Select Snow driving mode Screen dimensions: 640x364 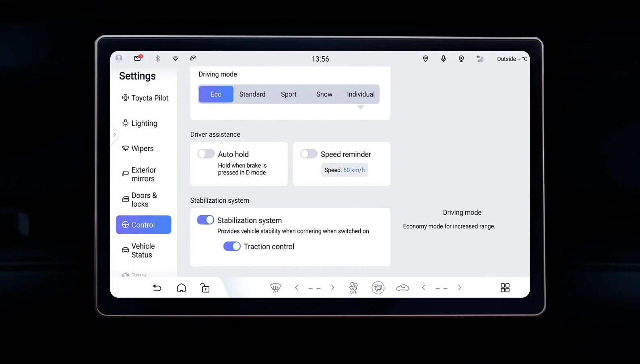click(324, 94)
